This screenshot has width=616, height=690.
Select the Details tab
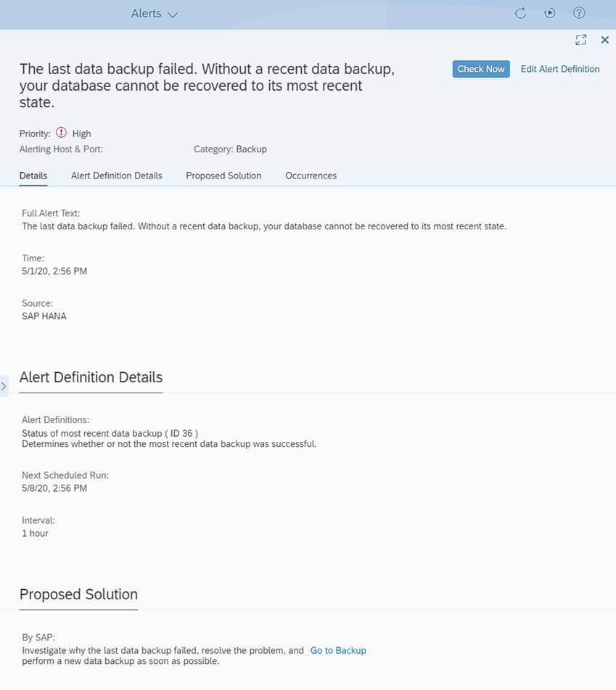[33, 176]
